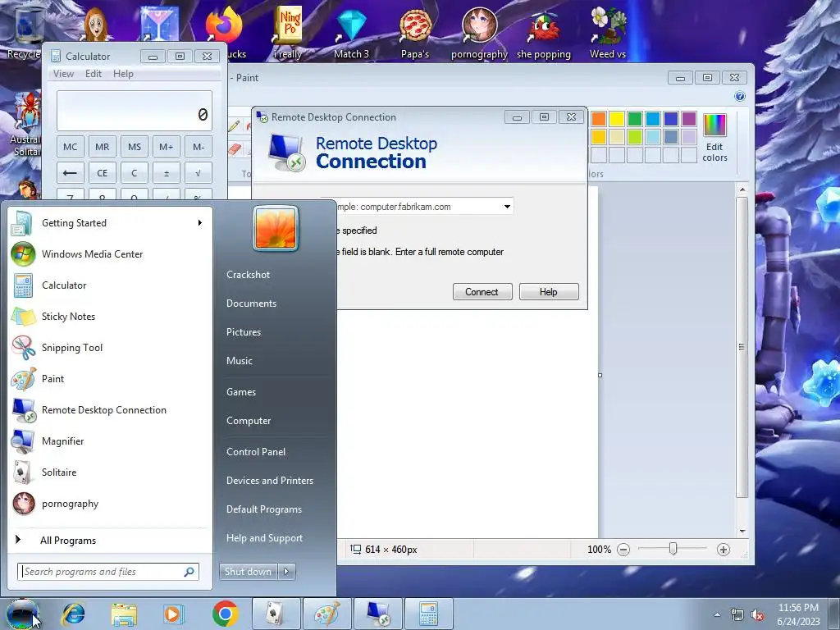
Task: Open shut down options arrow
Action: (286, 572)
